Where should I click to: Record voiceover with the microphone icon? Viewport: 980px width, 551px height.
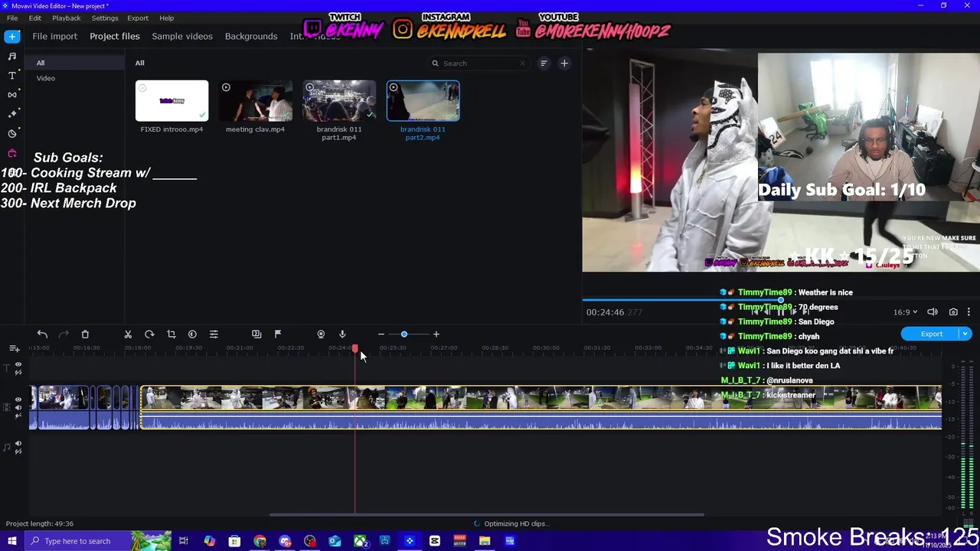click(x=342, y=334)
